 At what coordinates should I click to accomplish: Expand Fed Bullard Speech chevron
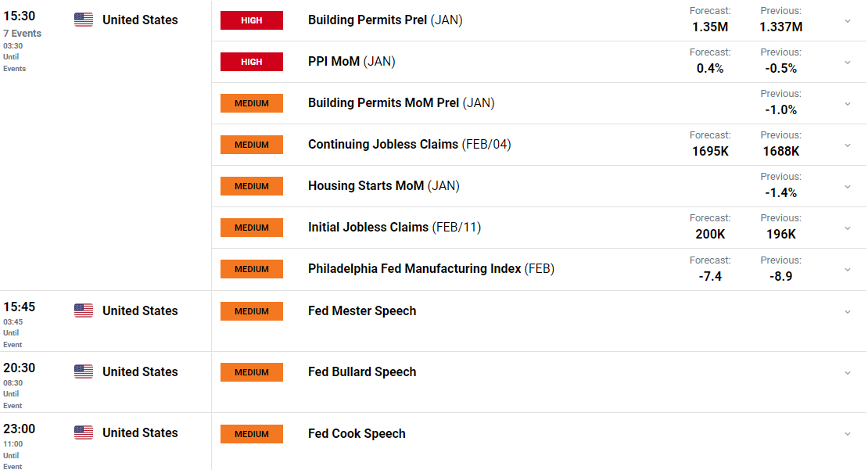(848, 373)
